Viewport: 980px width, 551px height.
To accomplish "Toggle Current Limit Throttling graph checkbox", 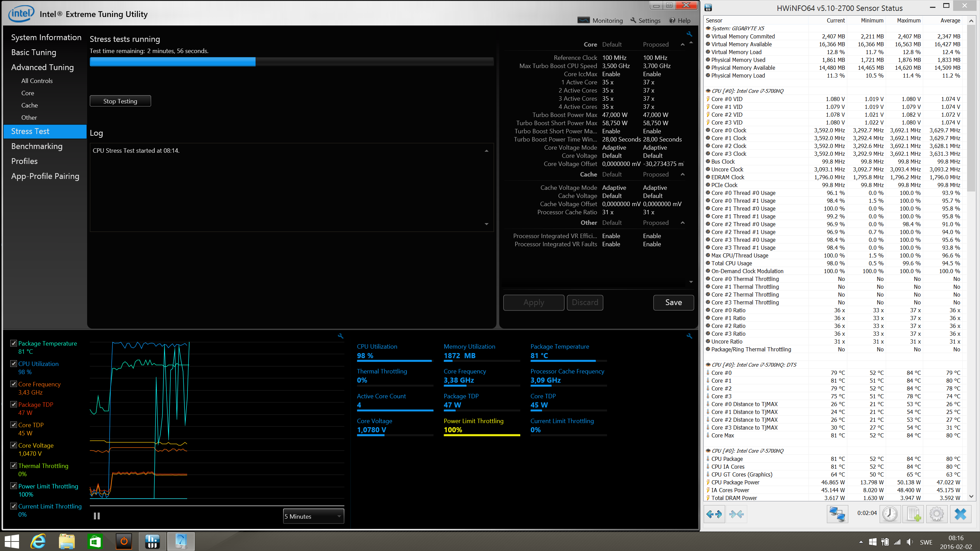I will [x=14, y=506].
